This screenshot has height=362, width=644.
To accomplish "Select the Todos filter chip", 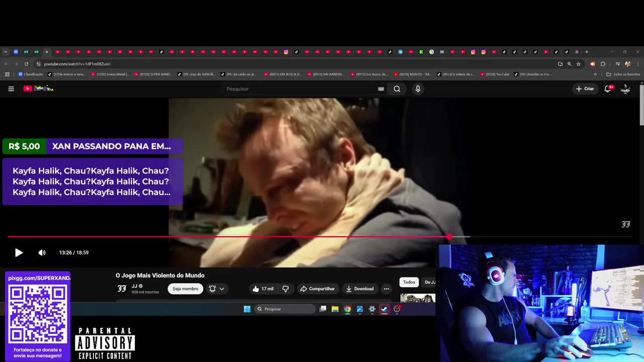I will coord(409,282).
